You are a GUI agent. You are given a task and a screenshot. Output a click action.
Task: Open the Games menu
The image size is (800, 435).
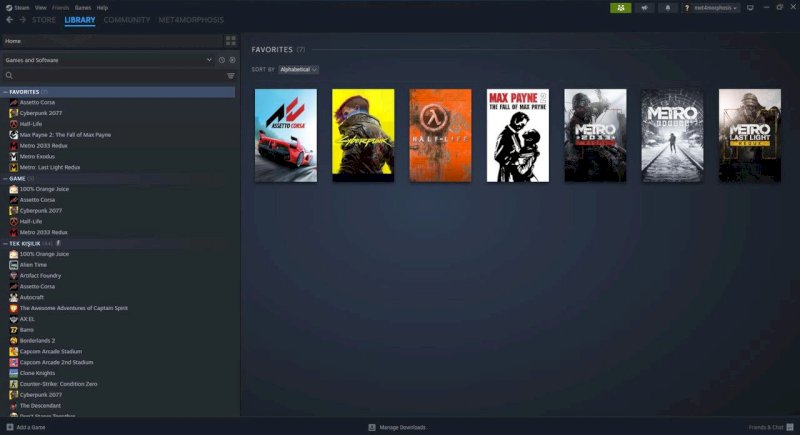[83, 8]
